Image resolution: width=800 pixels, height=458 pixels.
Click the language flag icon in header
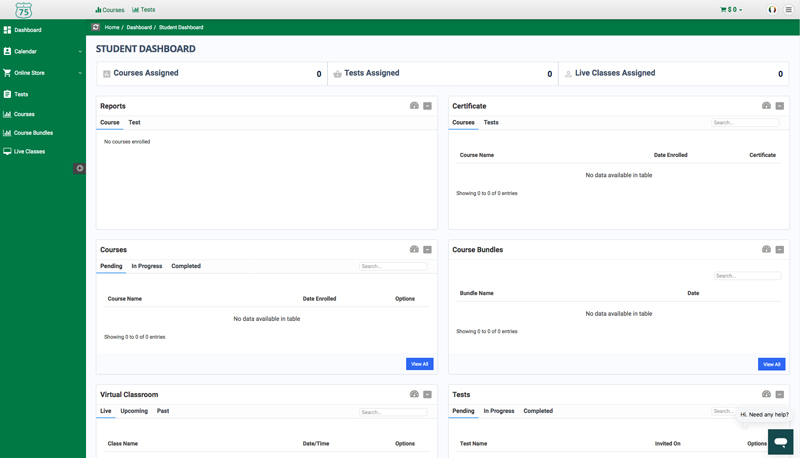(772, 10)
